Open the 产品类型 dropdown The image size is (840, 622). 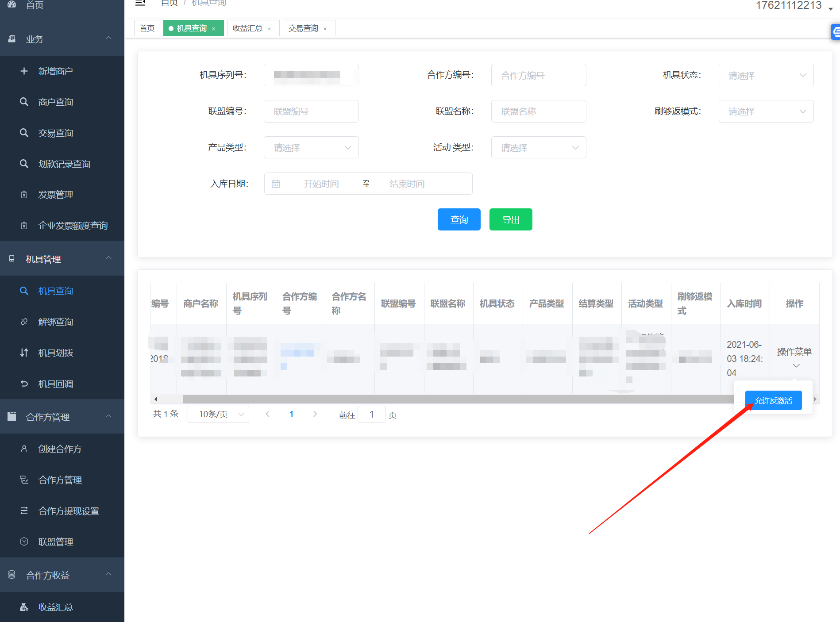(x=311, y=148)
